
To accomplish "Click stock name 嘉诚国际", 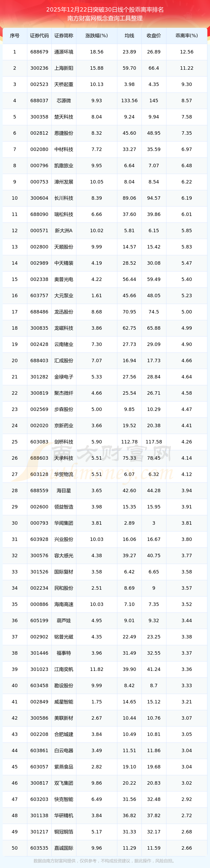I will click(64, 848).
